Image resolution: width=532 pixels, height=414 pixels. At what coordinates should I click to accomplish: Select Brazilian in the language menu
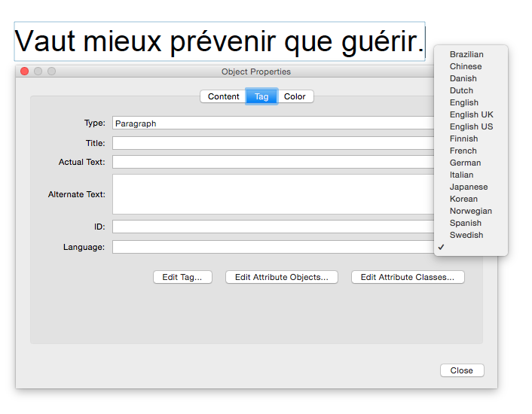466,54
